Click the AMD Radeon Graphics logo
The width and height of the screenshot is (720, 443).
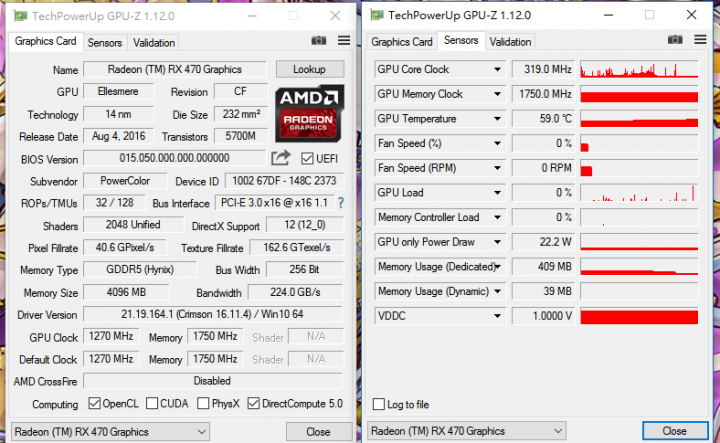coord(309,113)
